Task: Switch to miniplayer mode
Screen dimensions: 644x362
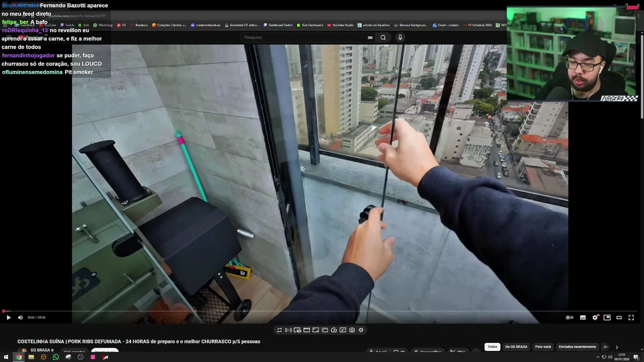Action: click(607, 317)
